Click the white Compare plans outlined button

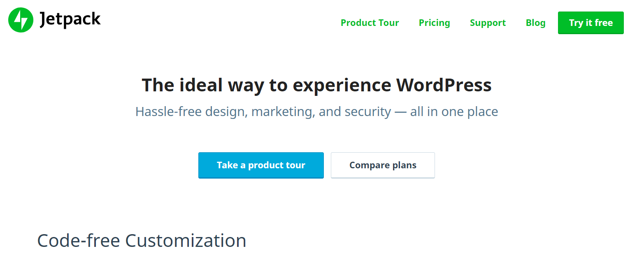382,165
